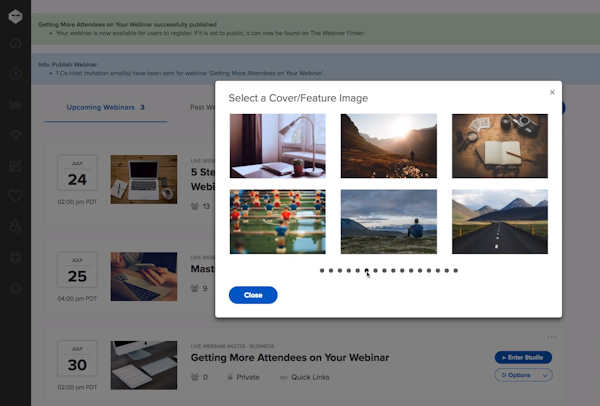Go to first image page dot
Screen dimensions: 600x406
tap(322, 270)
